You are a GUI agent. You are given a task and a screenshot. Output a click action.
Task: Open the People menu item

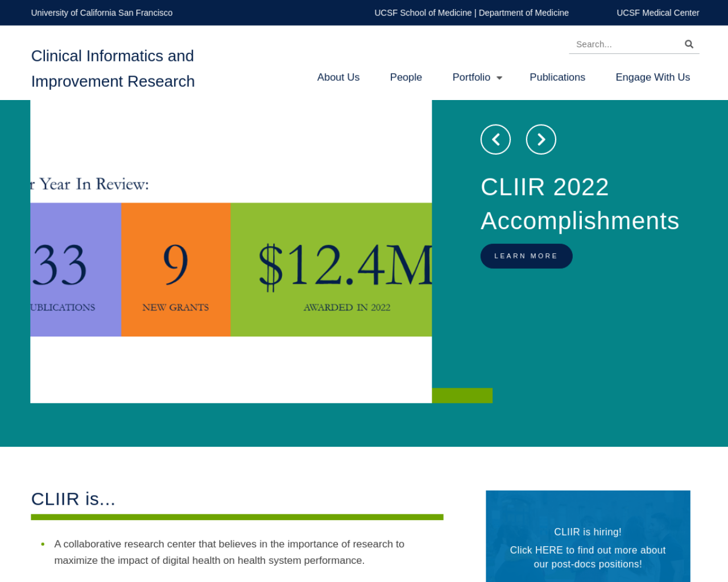coord(406,77)
